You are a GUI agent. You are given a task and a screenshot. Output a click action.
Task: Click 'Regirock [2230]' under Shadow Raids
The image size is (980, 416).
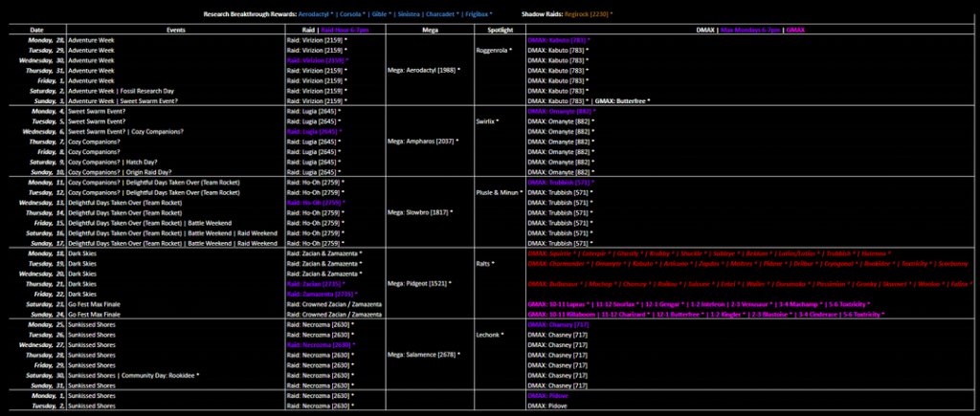[x=587, y=13]
